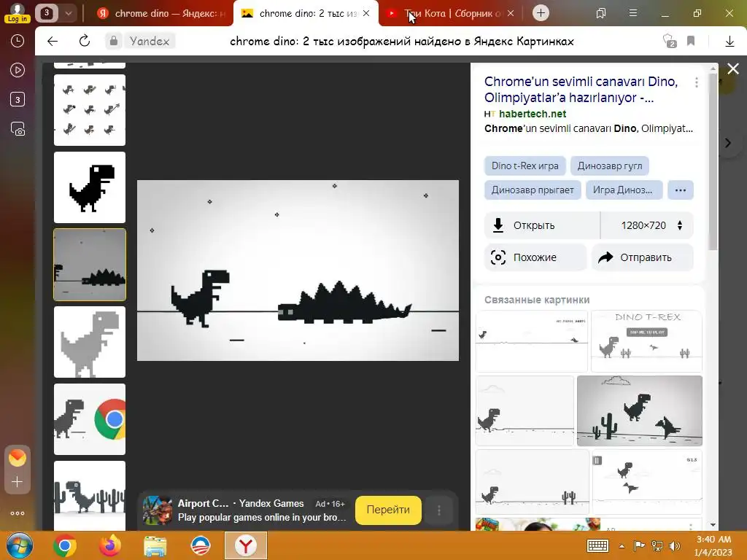Select the Dino t-Rex игра tag
The image size is (747, 560).
[525, 166]
